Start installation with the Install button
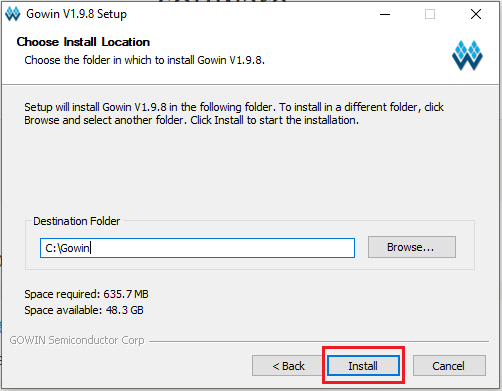Screen dimensions: 502x391 tap(363, 366)
